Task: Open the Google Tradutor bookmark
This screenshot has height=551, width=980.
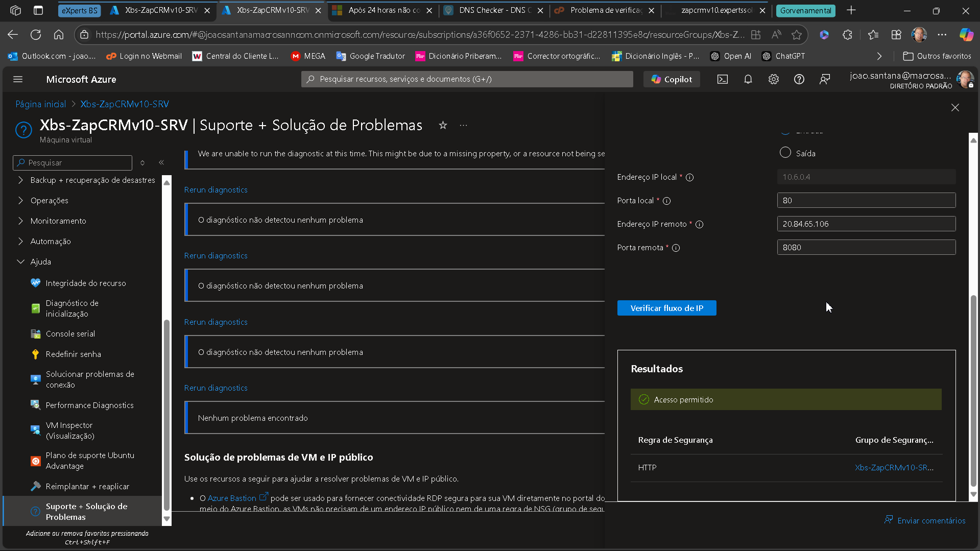Action: (x=370, y=56)
